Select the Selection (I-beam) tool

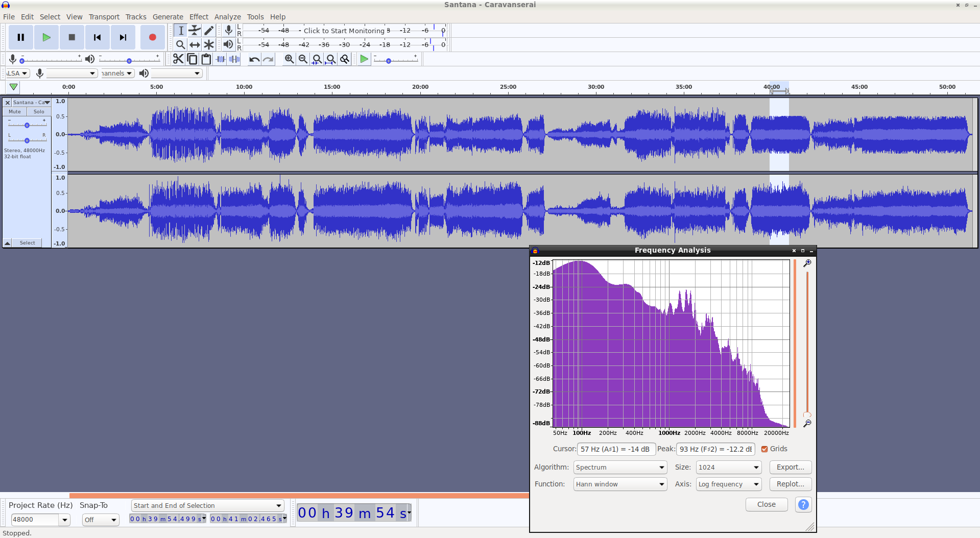click(x=180, y=30)
